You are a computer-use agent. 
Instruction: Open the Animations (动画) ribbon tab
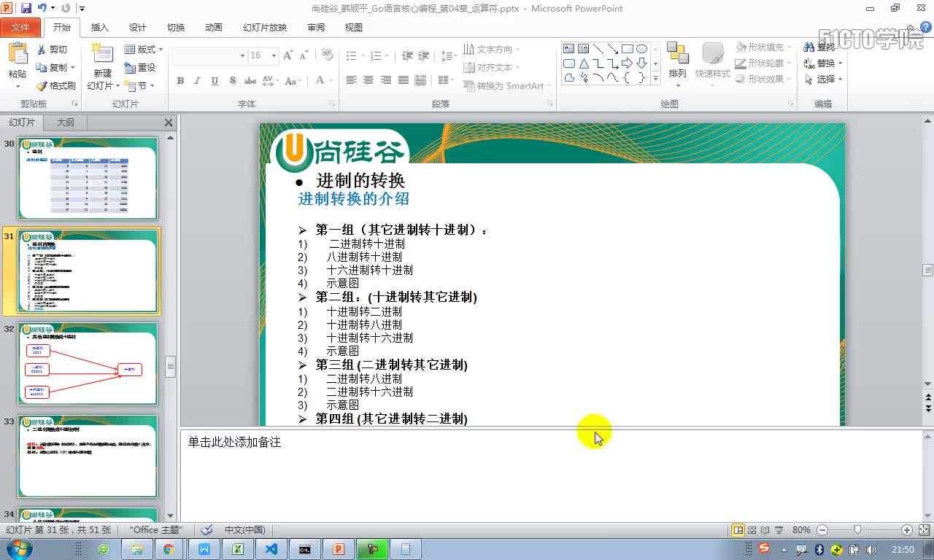(x=213, y=28)
